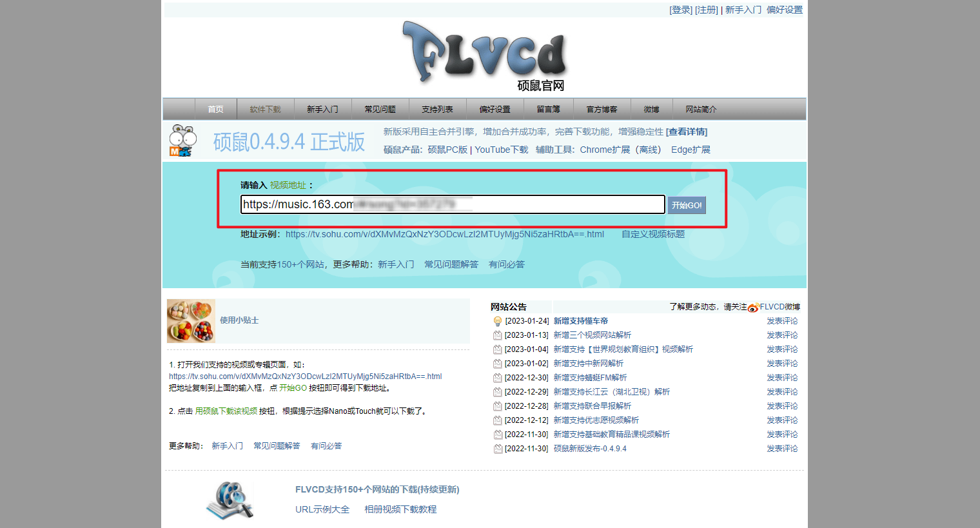This screenshot has height=528, width=980.
Task: Open 查看详情 link for new version
Action: [x=687, y=132]
